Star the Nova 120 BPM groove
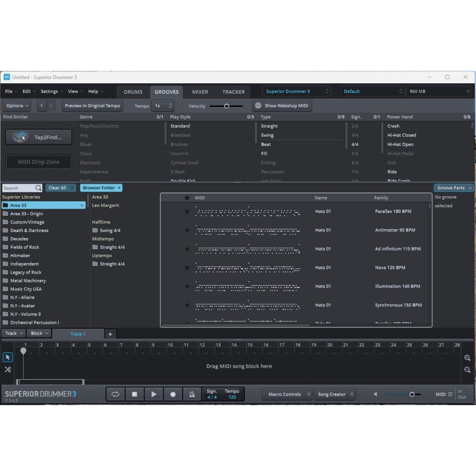 point(187,267)
